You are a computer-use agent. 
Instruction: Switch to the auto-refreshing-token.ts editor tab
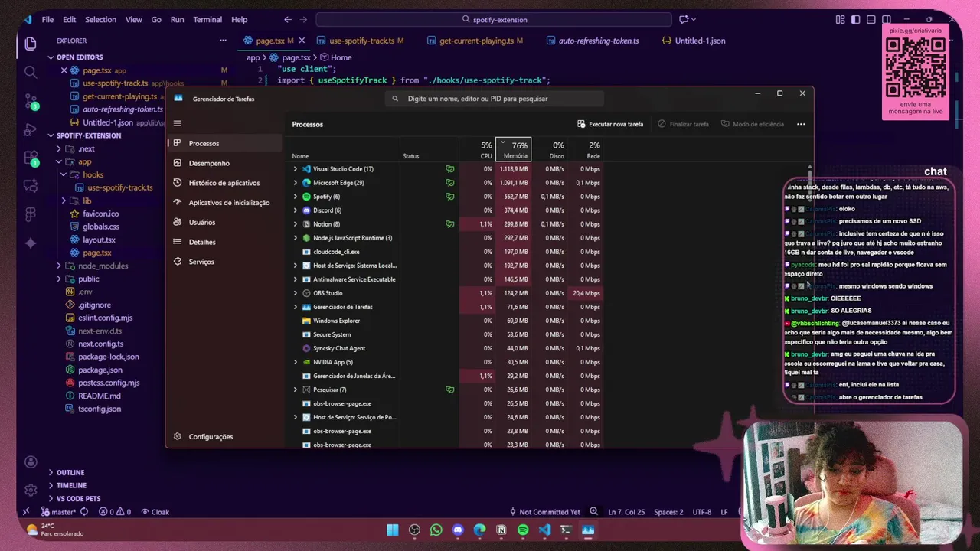click(x=593, y=41)
